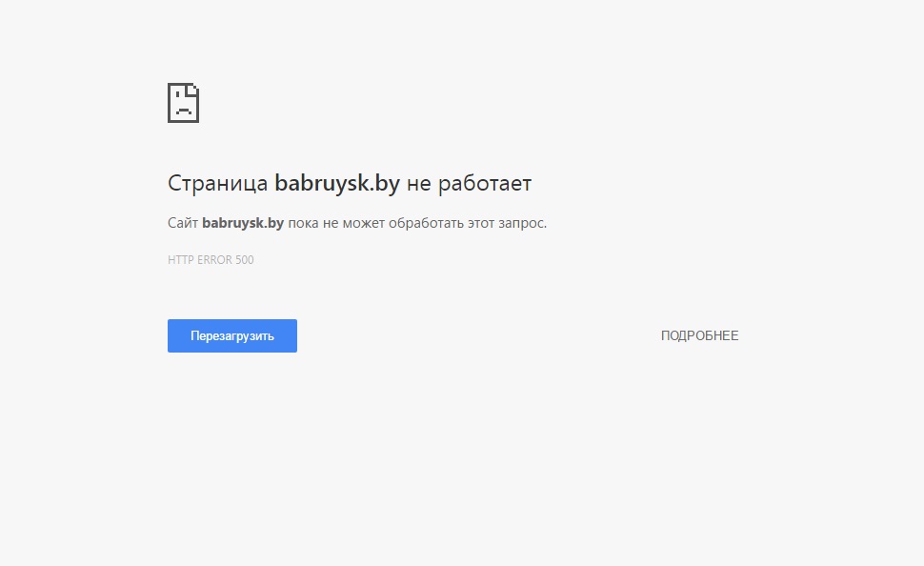Viewport: 924px width, 566px height.
Task: Click 'не работает' in the heading
Action: (x=469, y=183)
